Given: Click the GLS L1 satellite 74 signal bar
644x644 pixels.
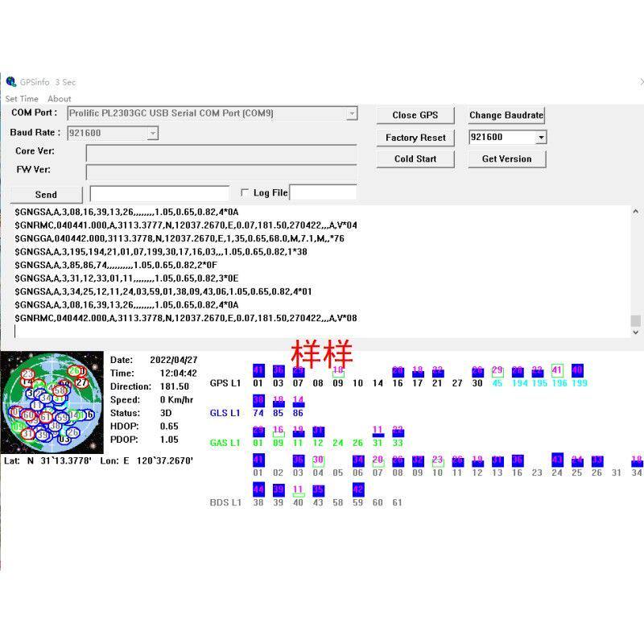Looking at the screenshot, I should coord(258,400).
